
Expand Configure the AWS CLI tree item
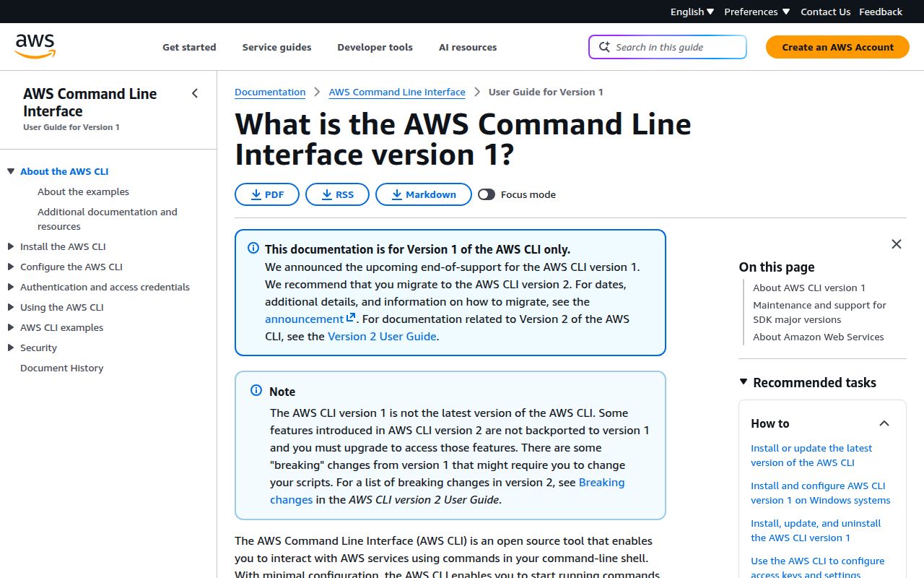11,267
